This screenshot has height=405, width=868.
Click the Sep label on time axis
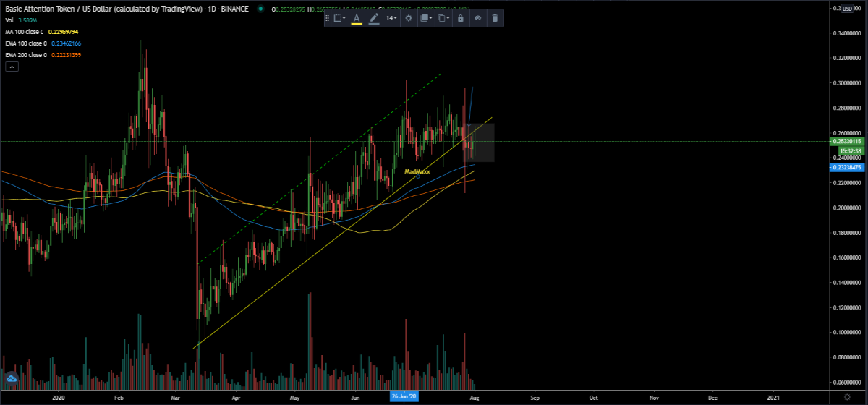point(535,397)
